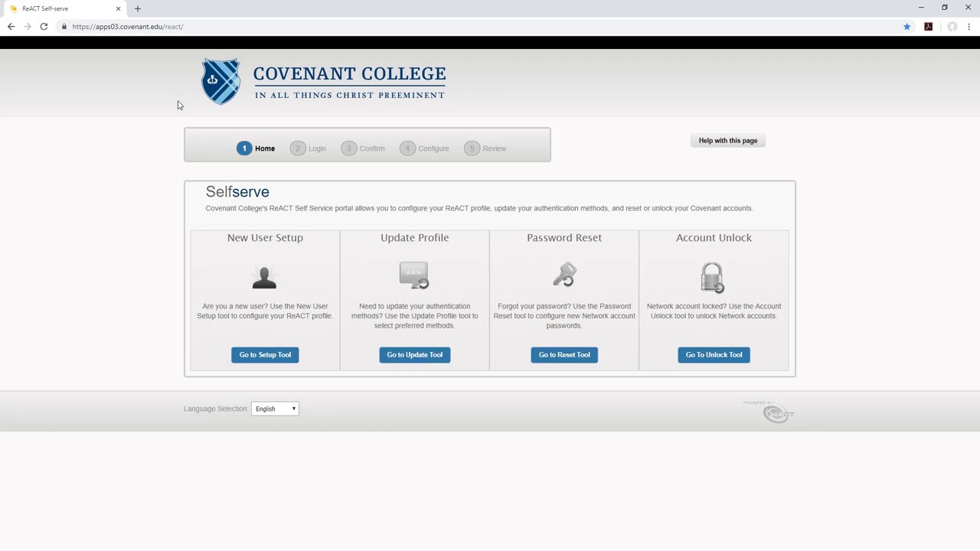Click the bookmark star icon

(906, 27)
